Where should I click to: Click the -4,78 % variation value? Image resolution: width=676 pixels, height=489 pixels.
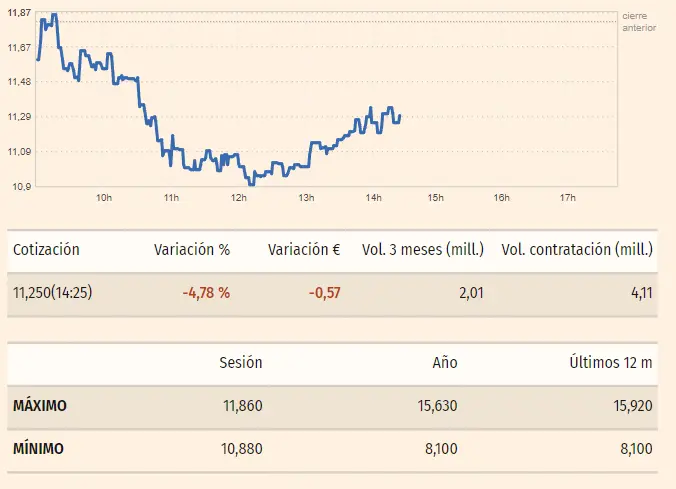pyautogui.click(x=206, y=293)
